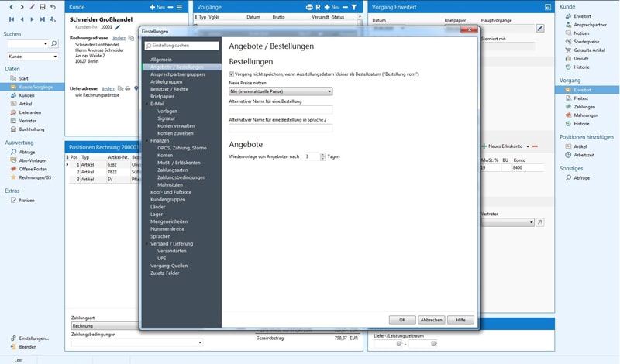Increase Wiedervorlage days with spinner up arrow
Image resolution: width=620 pixels, height=364 pixels.
322,154
